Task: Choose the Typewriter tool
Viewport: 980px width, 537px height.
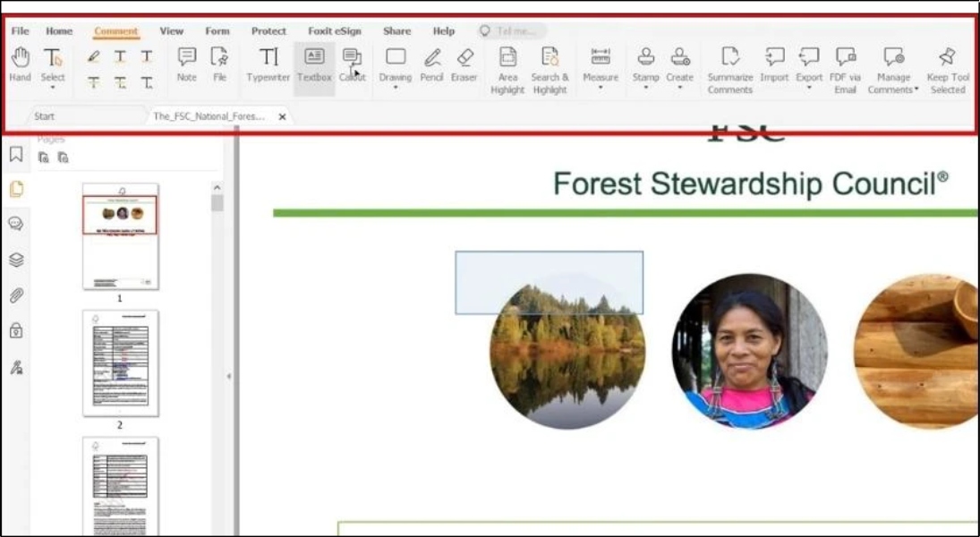Action: click(x=268, y=64)
